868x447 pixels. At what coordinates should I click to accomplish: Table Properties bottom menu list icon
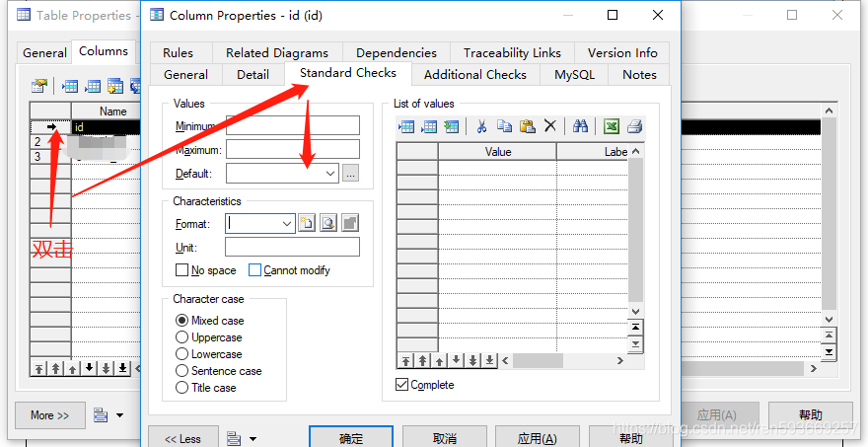101,414
